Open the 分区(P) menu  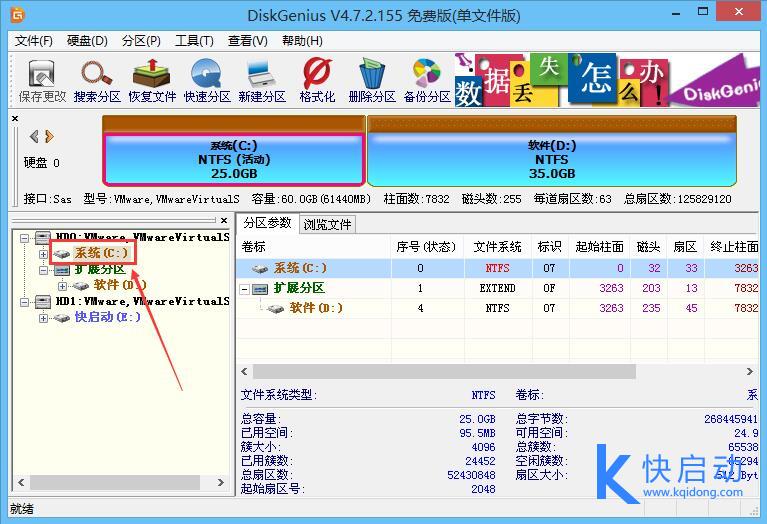pyautogui.click(x=141, y=41)
